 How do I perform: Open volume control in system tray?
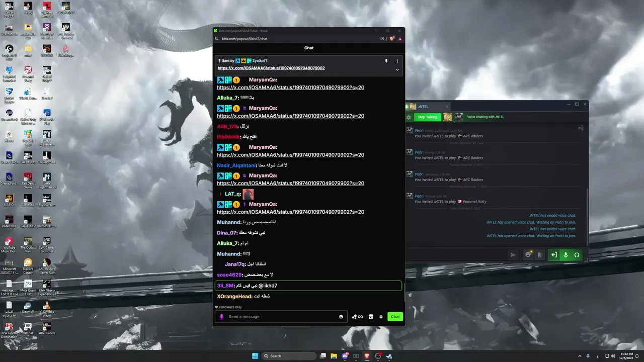click(x=613, y=356)
